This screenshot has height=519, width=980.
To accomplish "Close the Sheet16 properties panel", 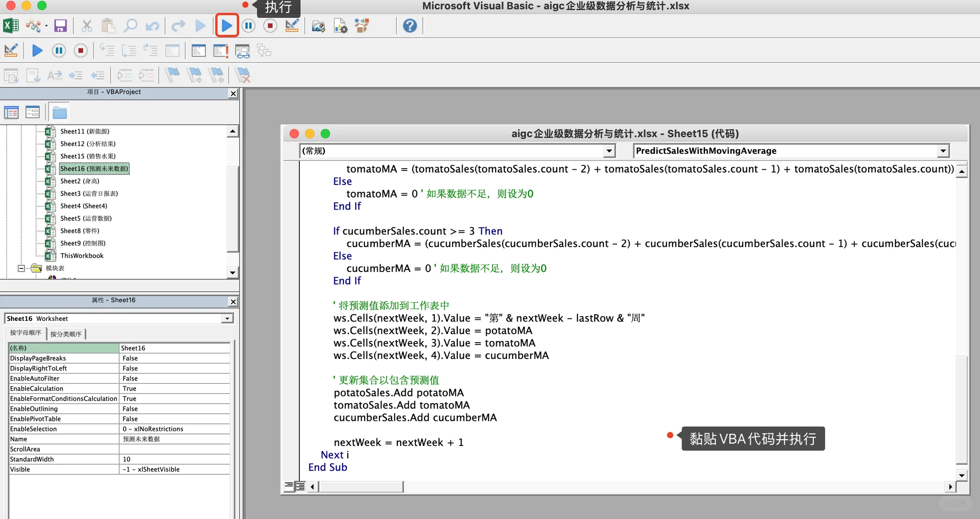I will [233, 301].
